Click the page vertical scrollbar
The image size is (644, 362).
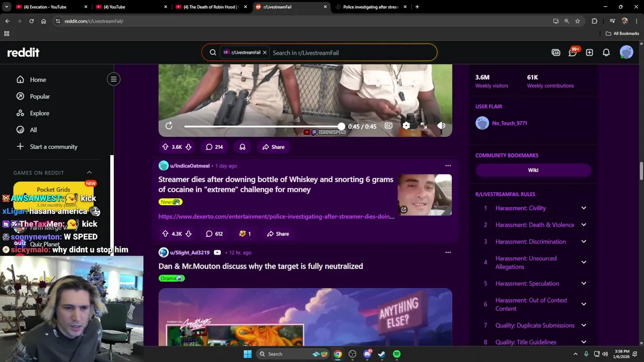tap(641, 171)
